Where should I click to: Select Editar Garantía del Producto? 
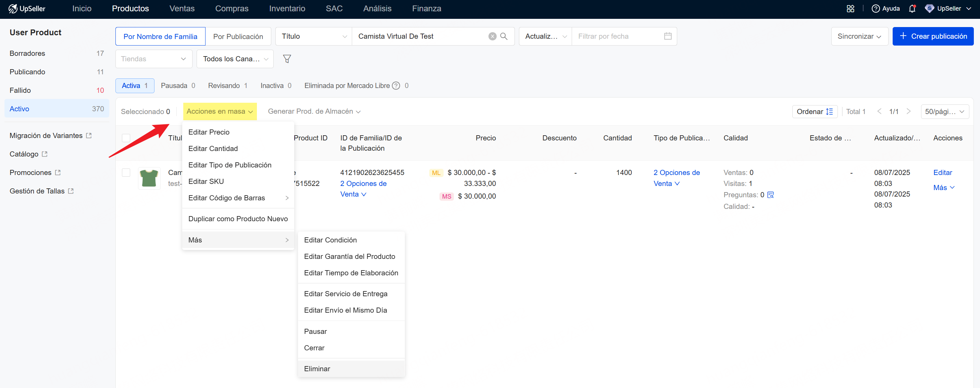point(351,256)
